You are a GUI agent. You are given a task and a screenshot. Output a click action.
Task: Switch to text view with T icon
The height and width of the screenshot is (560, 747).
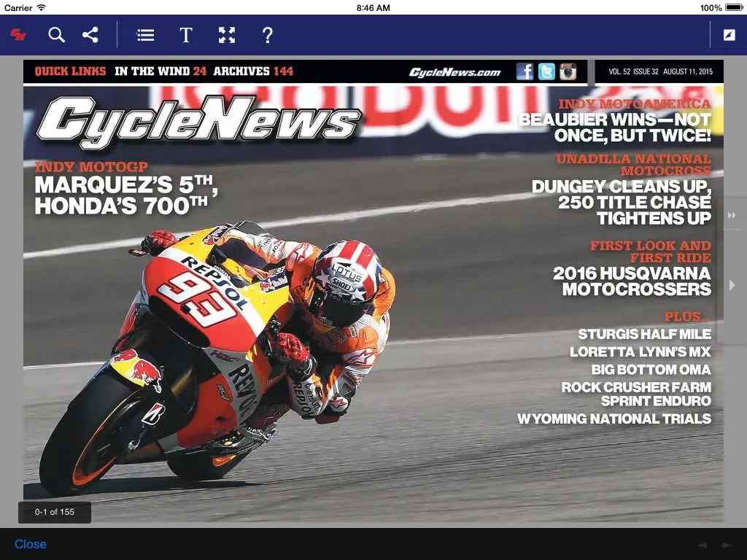tap(186, 35)
